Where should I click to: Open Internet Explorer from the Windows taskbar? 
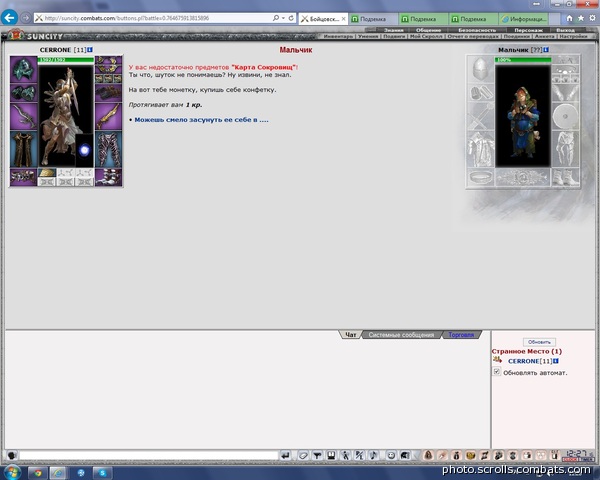click(58, 473)
